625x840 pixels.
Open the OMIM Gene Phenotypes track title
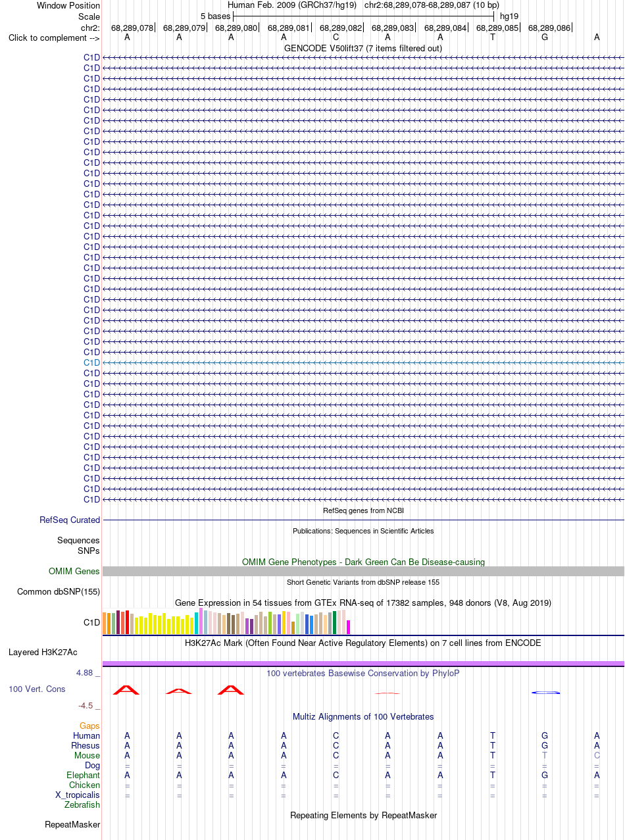363,562
